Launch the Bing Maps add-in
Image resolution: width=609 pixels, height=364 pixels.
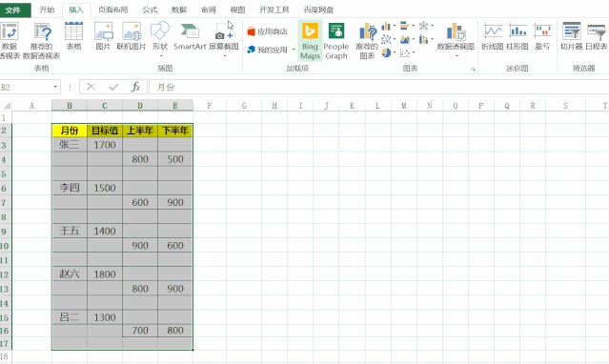[310, 41]
